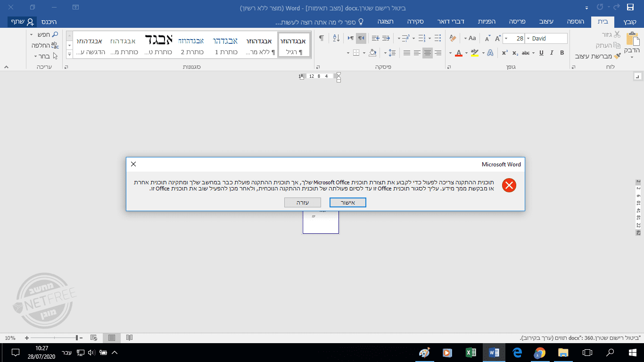The height and width of the screenshot is (362, 644).
Task: Open the סקירה (Review) ribbon tab
Action: pos(416,22)
